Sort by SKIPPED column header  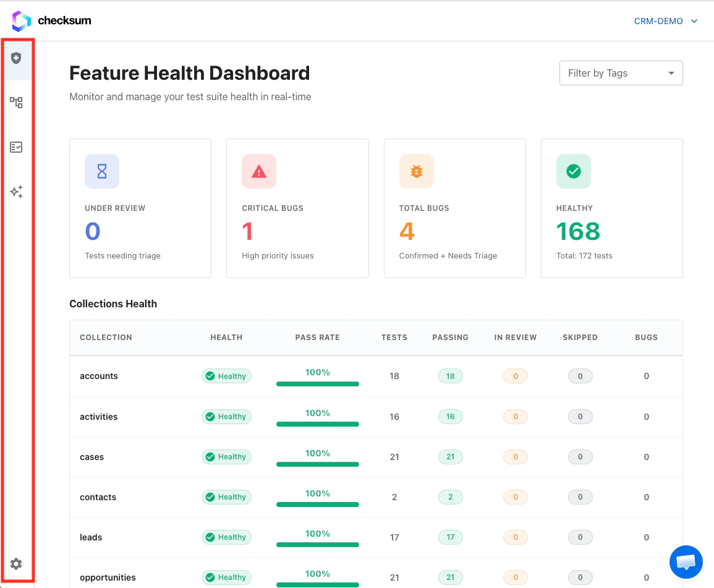click(x=580, y=338)
